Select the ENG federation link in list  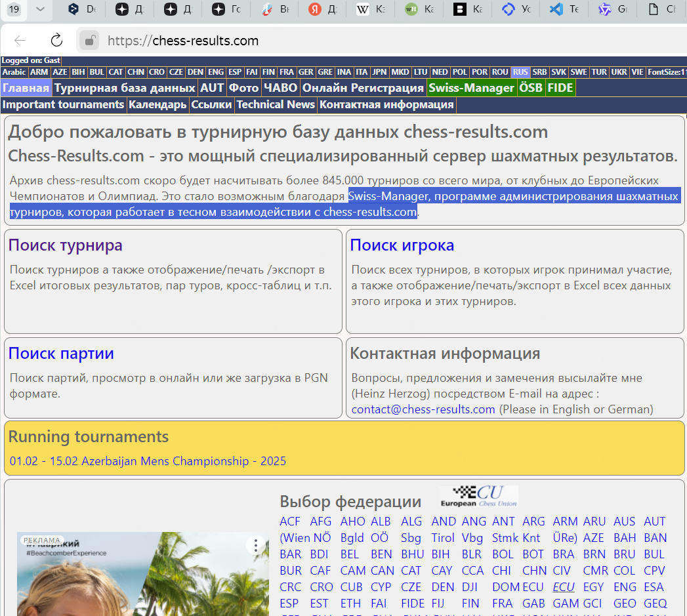[625, 586]
